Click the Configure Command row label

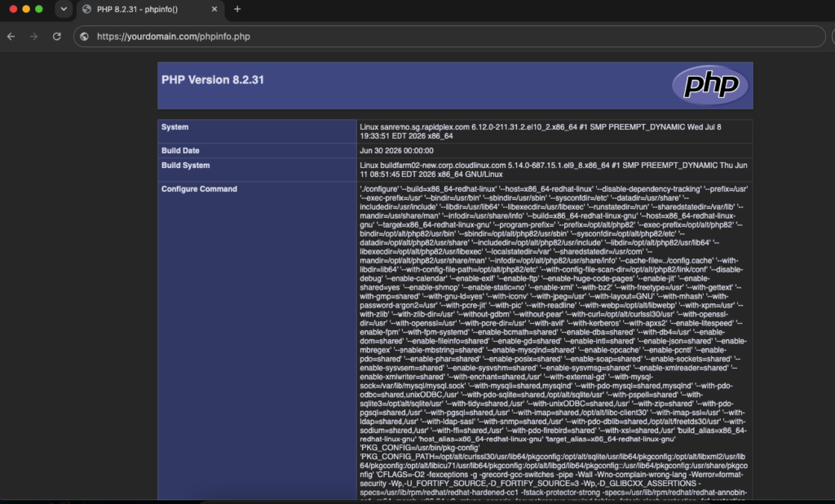tap(199, 189)
